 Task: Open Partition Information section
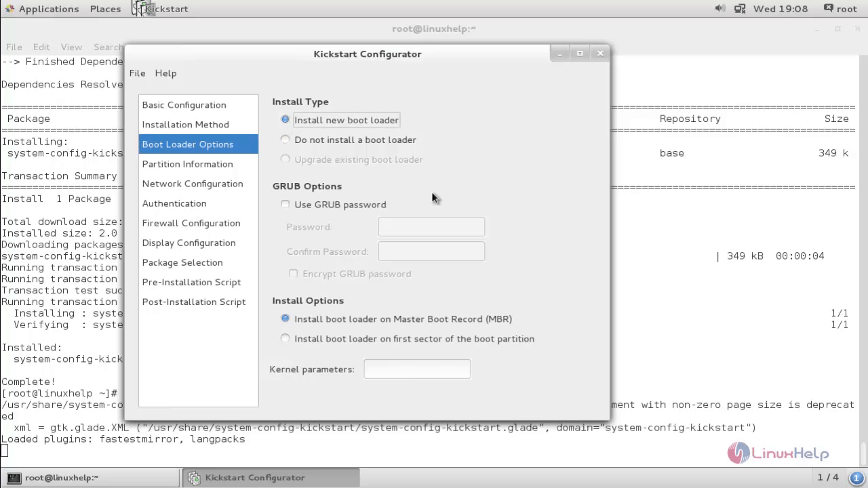(198, 164)
